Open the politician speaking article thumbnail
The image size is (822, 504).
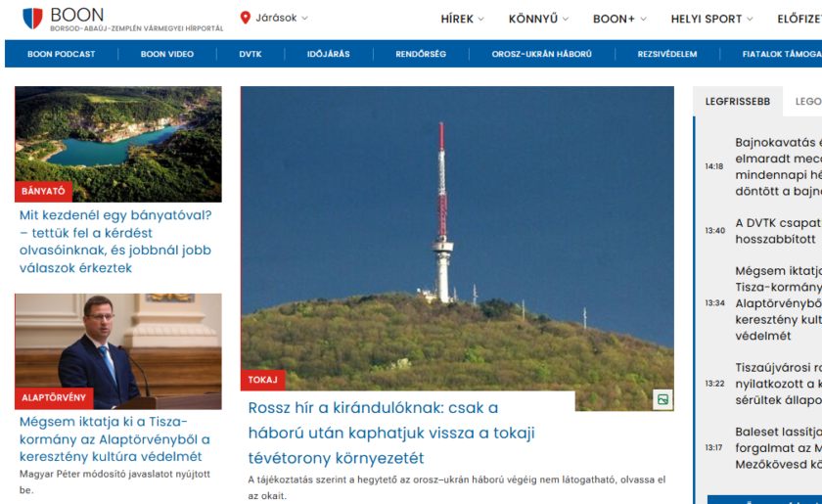click(x=118, y=351)
